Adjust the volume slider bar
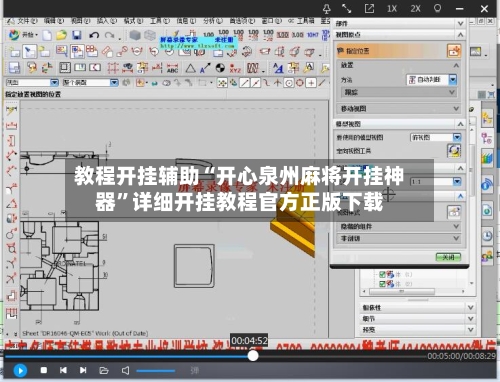 click(156, 371)
